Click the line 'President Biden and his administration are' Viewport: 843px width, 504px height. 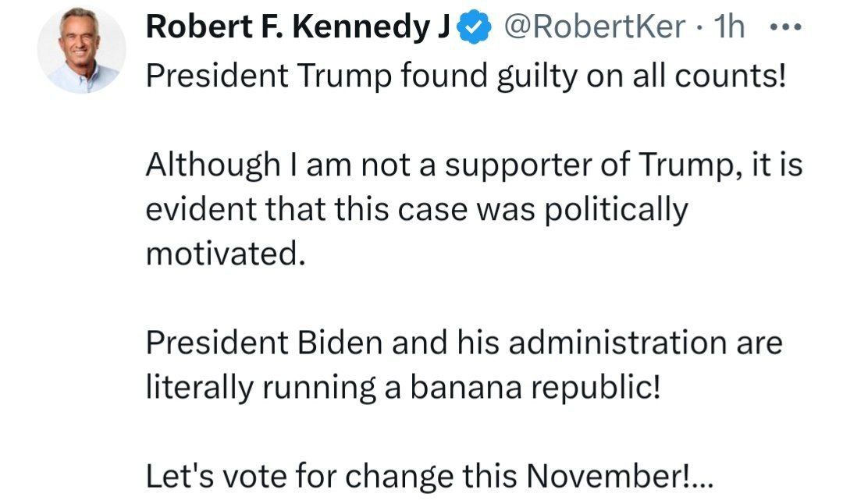click(x=464, y=343)
